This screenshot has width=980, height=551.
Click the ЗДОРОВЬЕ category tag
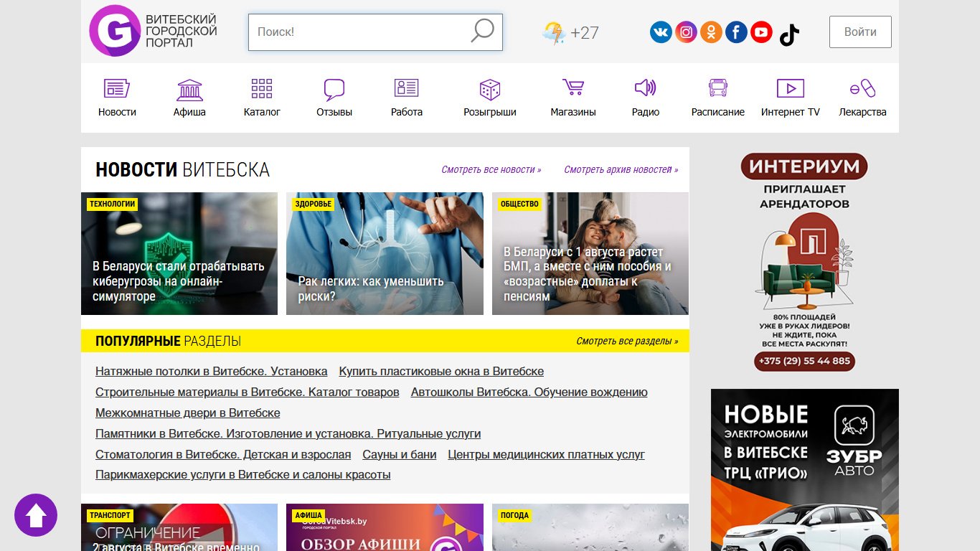(314, 204)
